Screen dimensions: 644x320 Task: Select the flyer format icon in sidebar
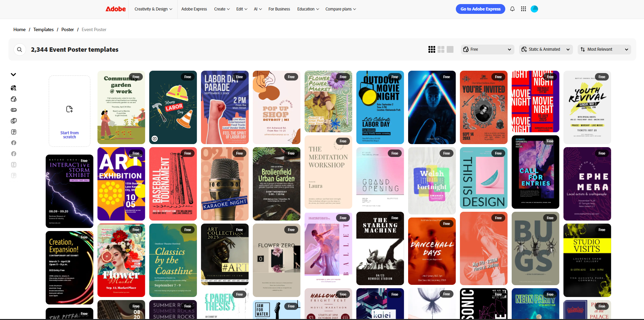click(14, 99)
